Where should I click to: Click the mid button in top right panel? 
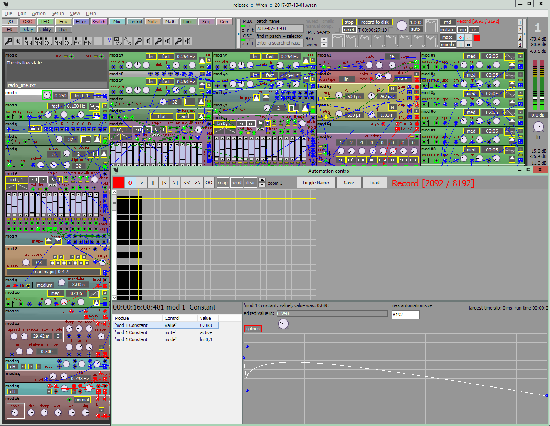point(448,22)
